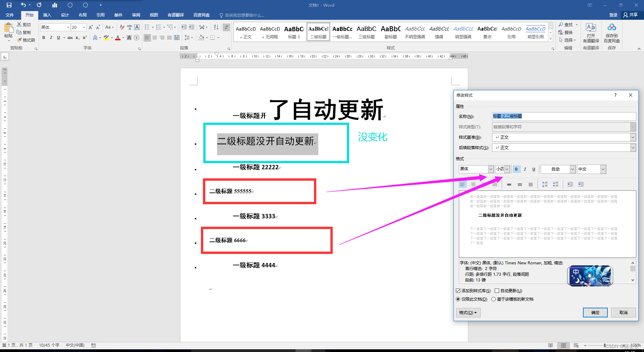Justify text using the ribbon icon
This screenshot has height=352, width=644.
pos(169,38)
